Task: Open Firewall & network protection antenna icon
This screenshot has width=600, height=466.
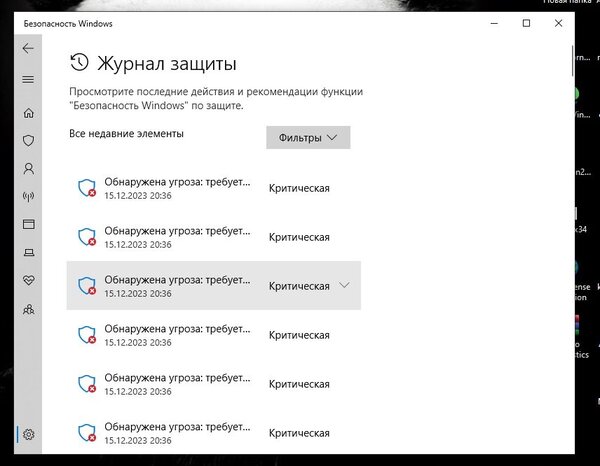Action: pyautogui.click(x=29, y=197)
